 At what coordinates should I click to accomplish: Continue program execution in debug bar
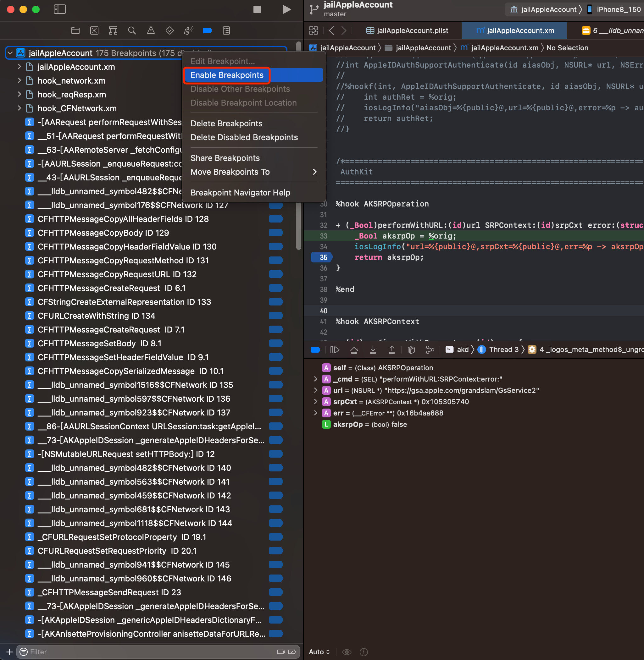(x=335, y=349)
